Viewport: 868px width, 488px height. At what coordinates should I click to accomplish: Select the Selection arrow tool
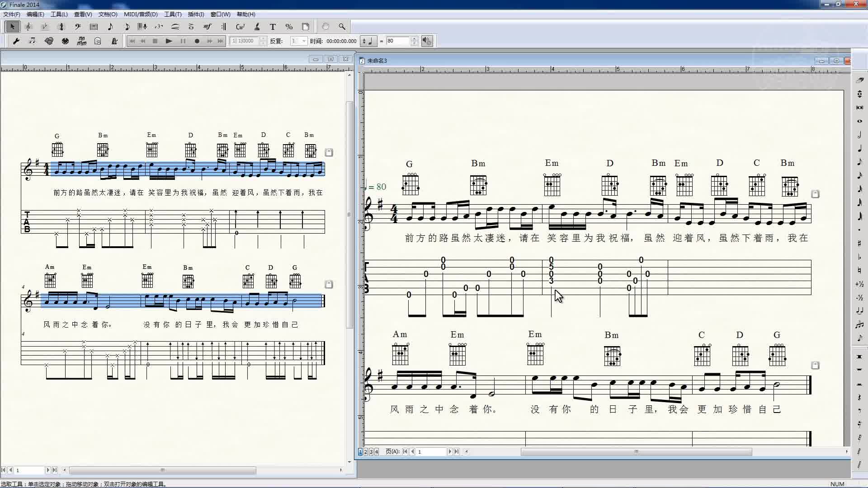12,27
